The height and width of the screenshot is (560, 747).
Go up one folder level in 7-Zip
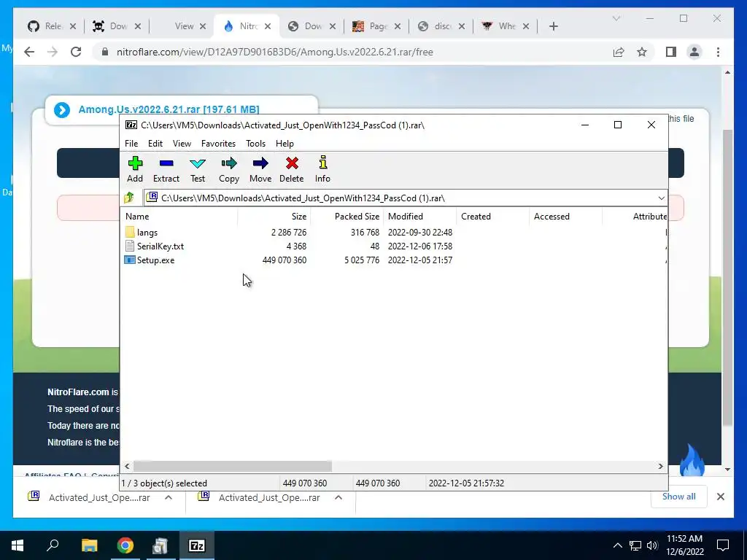pos(129,198)
